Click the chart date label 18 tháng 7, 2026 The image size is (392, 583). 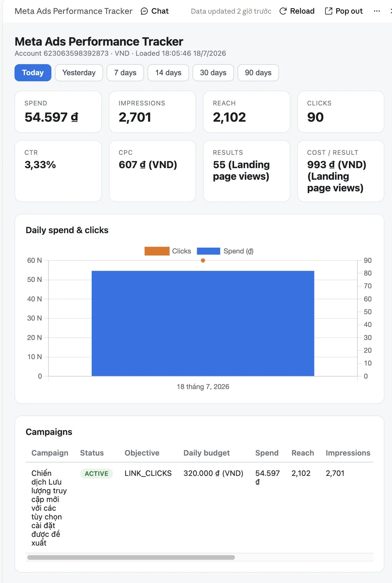point(203,387)
